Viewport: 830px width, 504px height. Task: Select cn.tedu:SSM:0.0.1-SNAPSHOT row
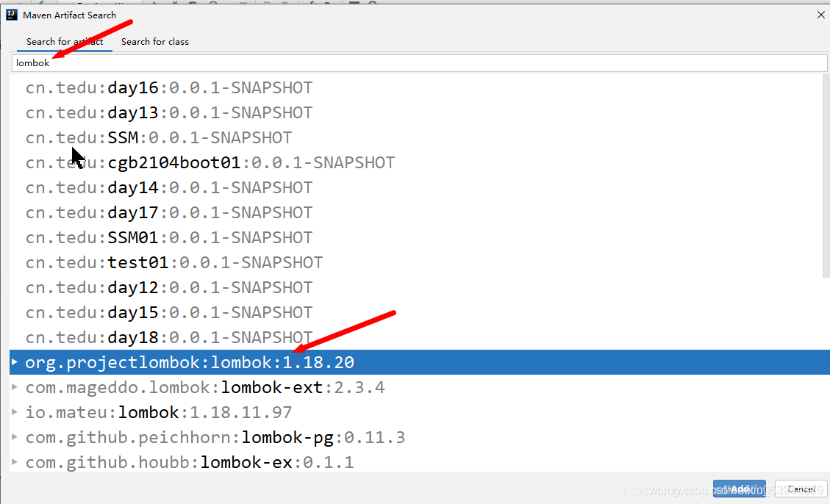point(415,137)
